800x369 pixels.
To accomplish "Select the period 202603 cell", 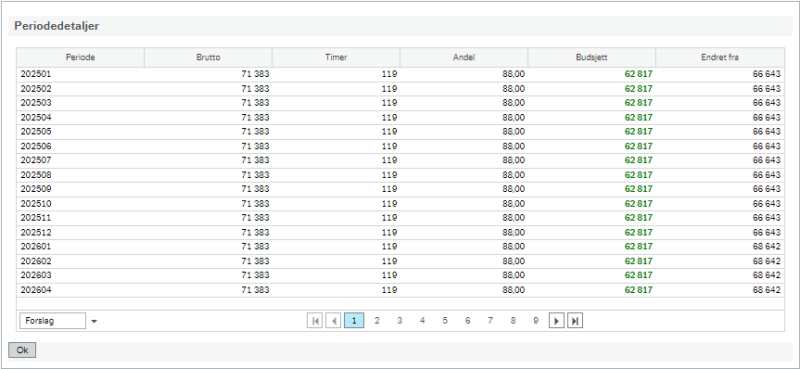I will pyautogui.click(x=81, y=276).
